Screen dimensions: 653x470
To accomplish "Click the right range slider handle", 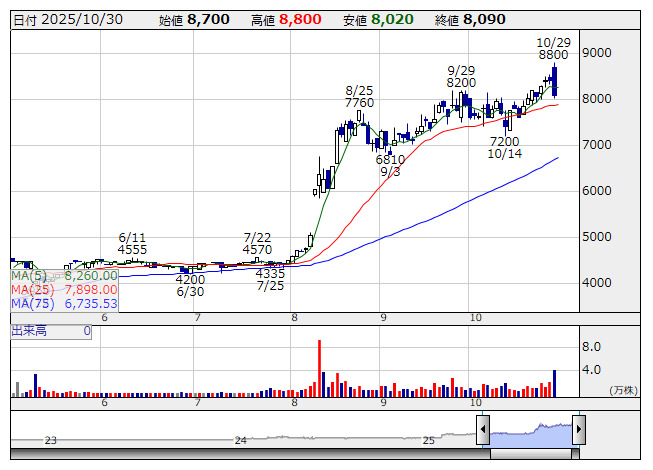I will (x=578, y=429).
